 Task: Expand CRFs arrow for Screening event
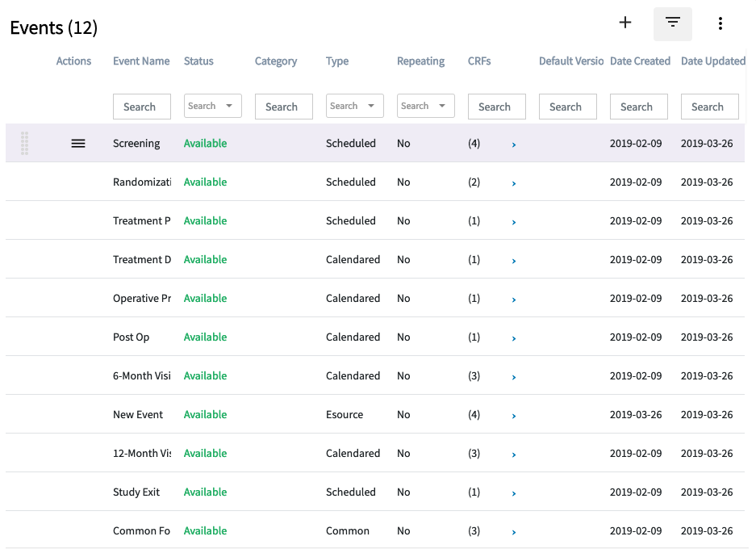(x=514, y=145)
